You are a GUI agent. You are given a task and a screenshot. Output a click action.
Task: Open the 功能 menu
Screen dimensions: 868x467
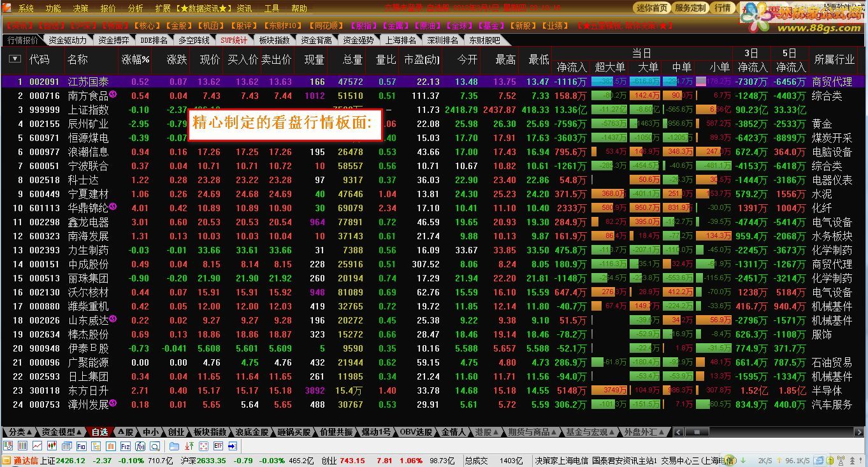[53, 9]
